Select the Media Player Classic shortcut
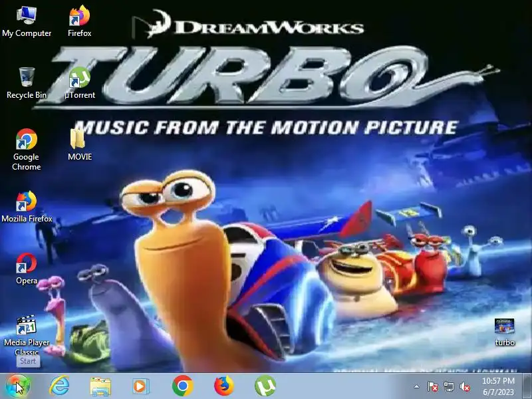The width and height of the screenshot is (532, 399). 27,334
